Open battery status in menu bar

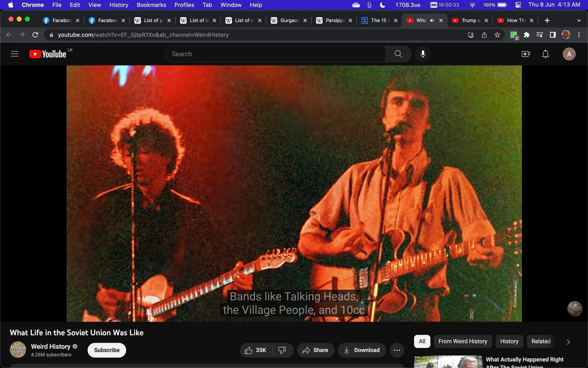(x=496, y=5)
